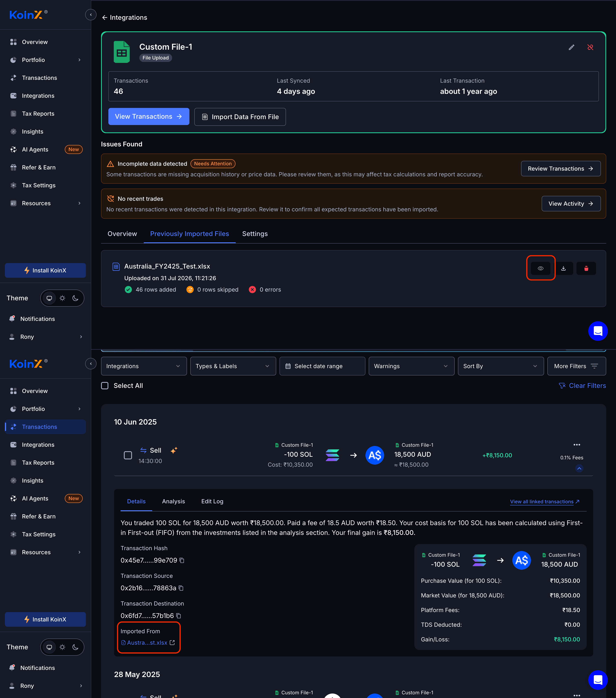Click the sparkle icon next to the 14:30:00 Sell

coord(174,450)
